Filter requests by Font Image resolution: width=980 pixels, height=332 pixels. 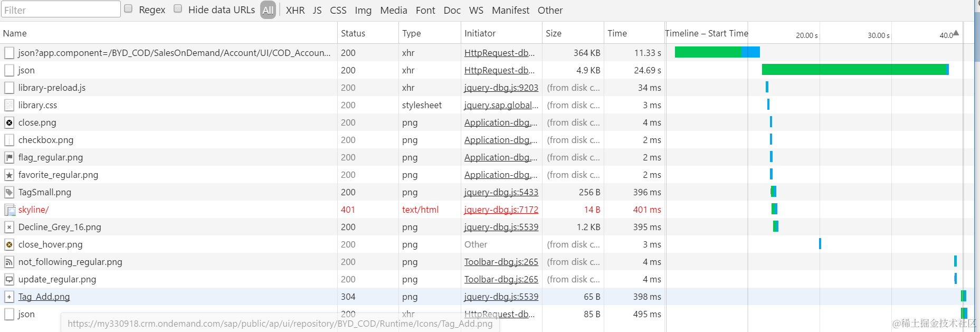[425, 10]
